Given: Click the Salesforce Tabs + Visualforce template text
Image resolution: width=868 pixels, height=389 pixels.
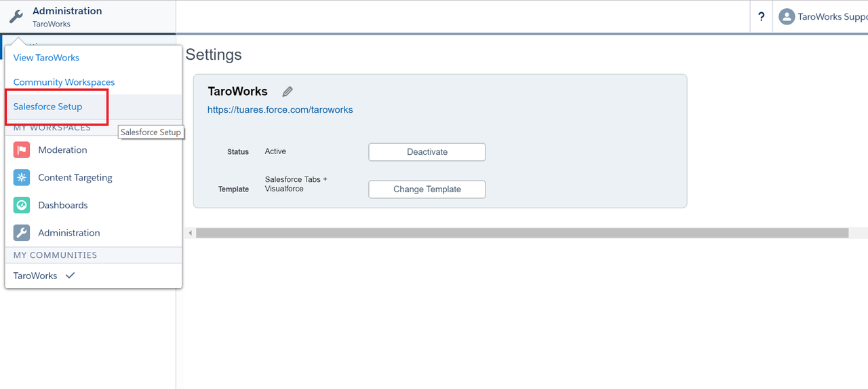Looking at the screenshot, I should tap(296, 184).
